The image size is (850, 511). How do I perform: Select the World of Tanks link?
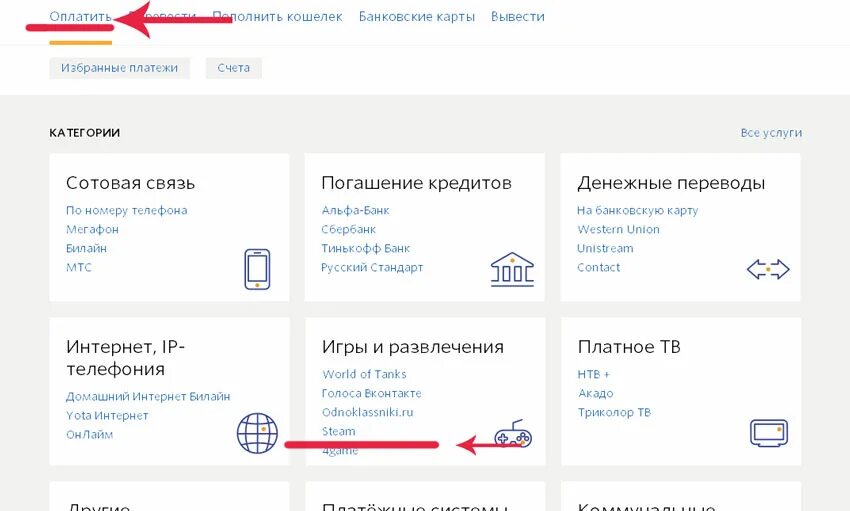click(x=364, y=374)
